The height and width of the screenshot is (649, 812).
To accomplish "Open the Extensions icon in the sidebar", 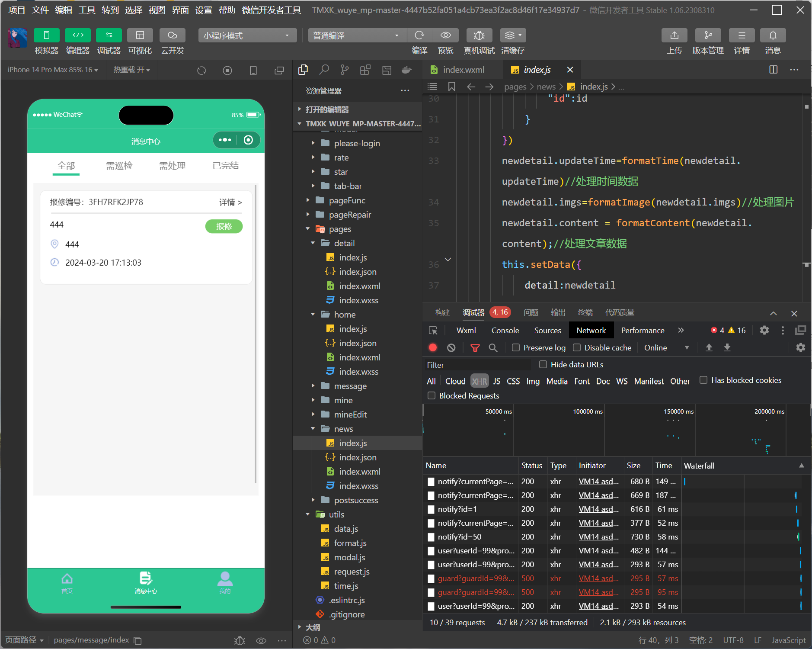I will 365,70.
